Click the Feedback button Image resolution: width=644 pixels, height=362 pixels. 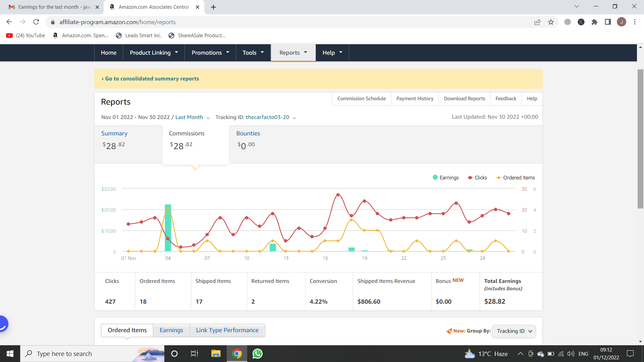tap(506, 99)
